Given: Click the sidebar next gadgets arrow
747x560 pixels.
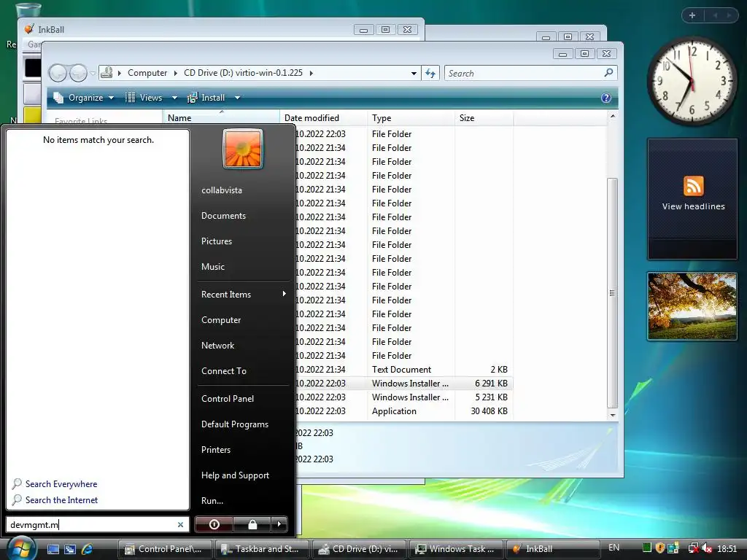Looking at the screenshot, I should click(729, 15).
